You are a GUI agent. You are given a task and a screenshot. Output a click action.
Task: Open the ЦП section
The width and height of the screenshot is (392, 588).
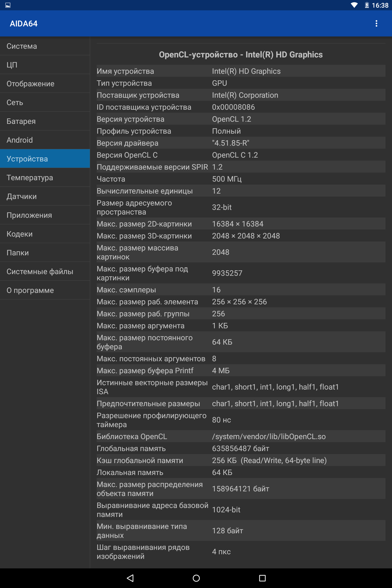click(45, 65)
